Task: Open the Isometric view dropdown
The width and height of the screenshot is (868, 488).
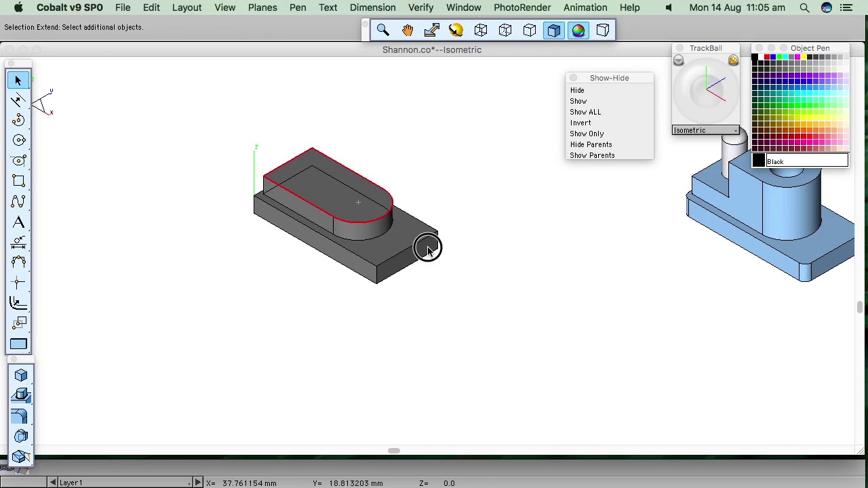Action: click(706, 130)
